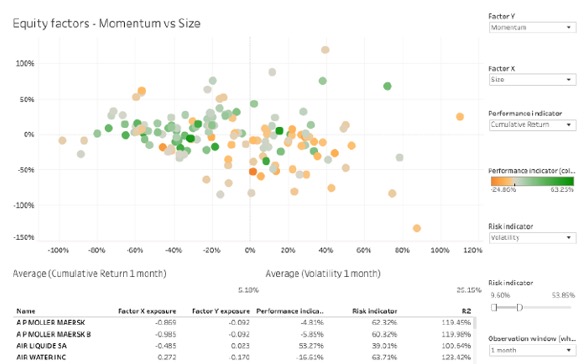Image resolution: width=586 pixels, height=364 pixels.
Task: Click the performance indicator color gradient legend
Action: click(532, 181)
